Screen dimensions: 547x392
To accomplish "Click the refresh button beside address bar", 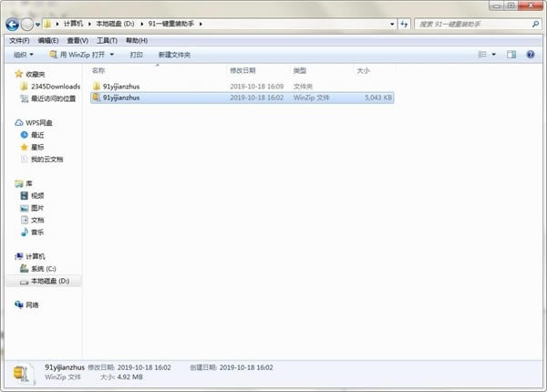I will click(x=404, y=24).
